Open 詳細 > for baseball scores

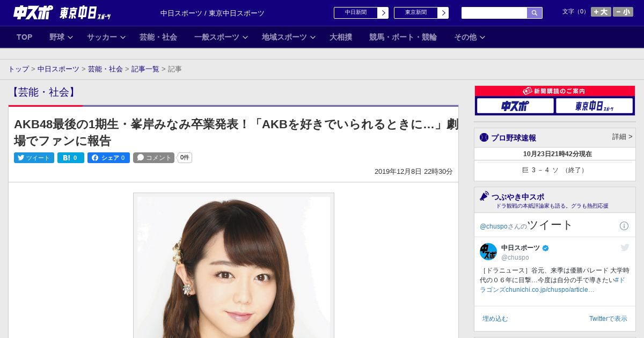[622, 137]
